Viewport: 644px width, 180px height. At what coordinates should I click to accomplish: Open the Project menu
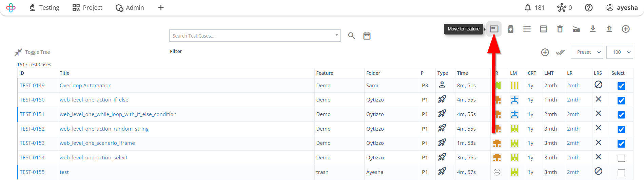[87, 8]
